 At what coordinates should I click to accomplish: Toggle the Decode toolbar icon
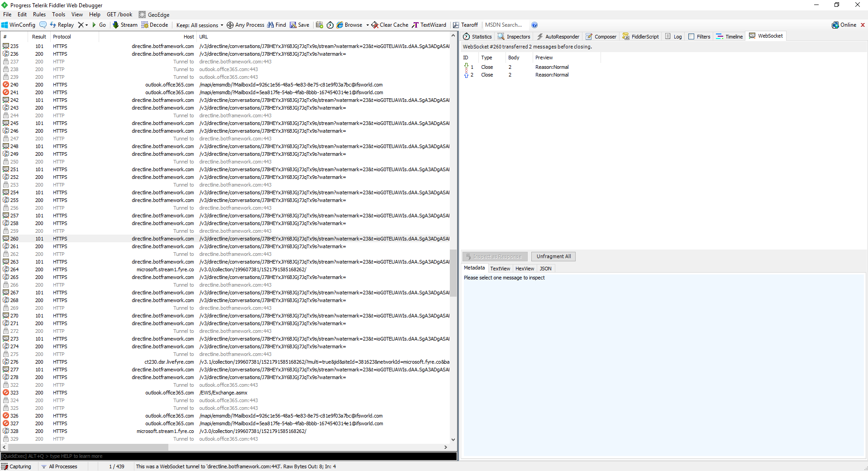coord(154,25)
